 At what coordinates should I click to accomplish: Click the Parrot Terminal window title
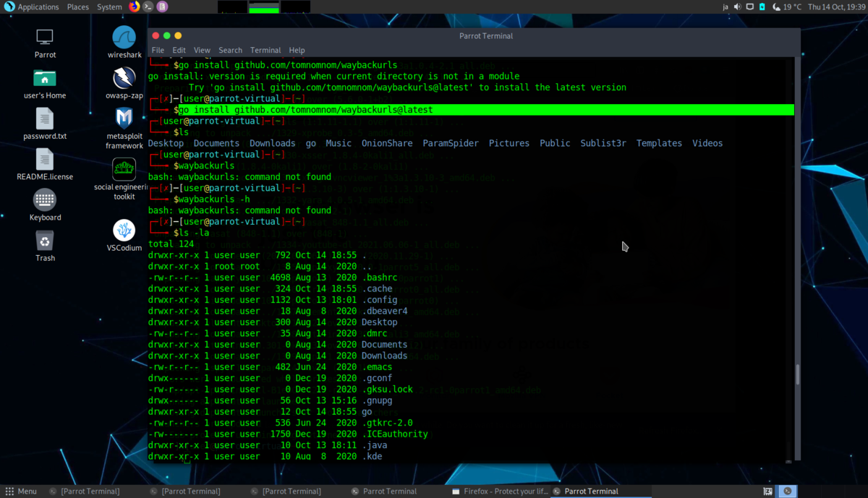pyautogui.click(x=486, y=35)
